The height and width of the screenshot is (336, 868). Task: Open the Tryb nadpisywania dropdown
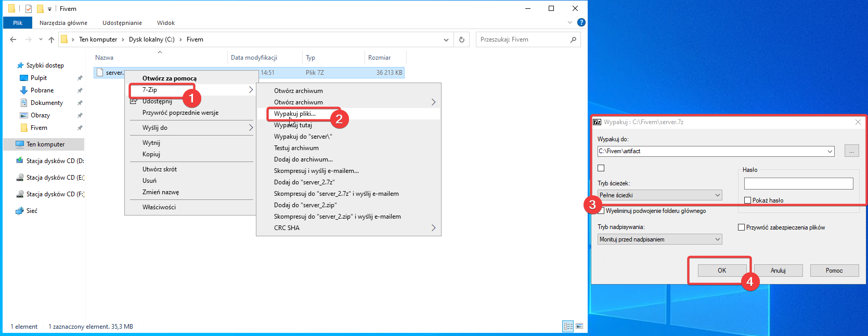tap(659, 239)
